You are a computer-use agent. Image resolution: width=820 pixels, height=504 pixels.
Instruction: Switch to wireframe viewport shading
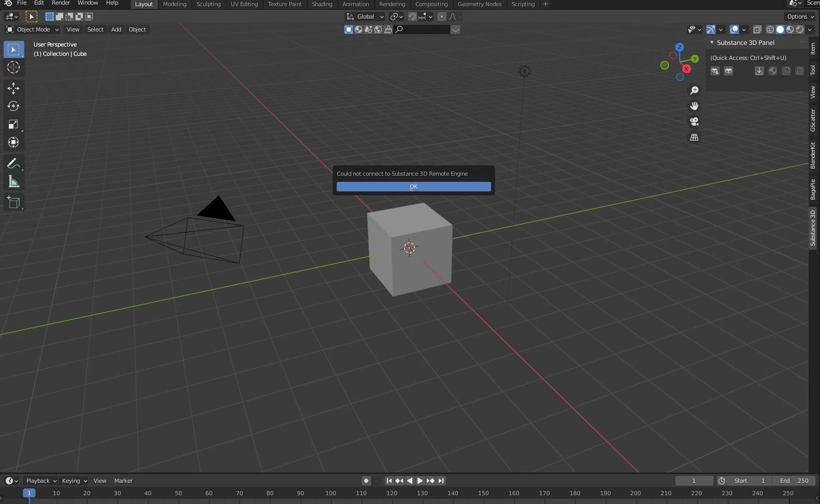tap(770, 29)
